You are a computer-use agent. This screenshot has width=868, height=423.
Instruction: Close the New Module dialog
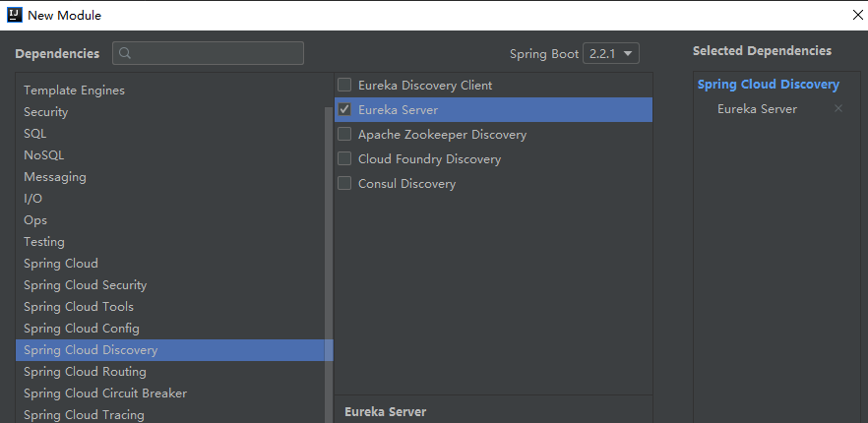(x=857, y=15)
